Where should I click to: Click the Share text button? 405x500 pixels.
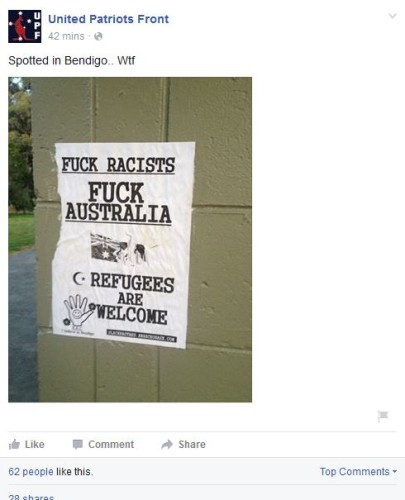click(x=192, y=444)
